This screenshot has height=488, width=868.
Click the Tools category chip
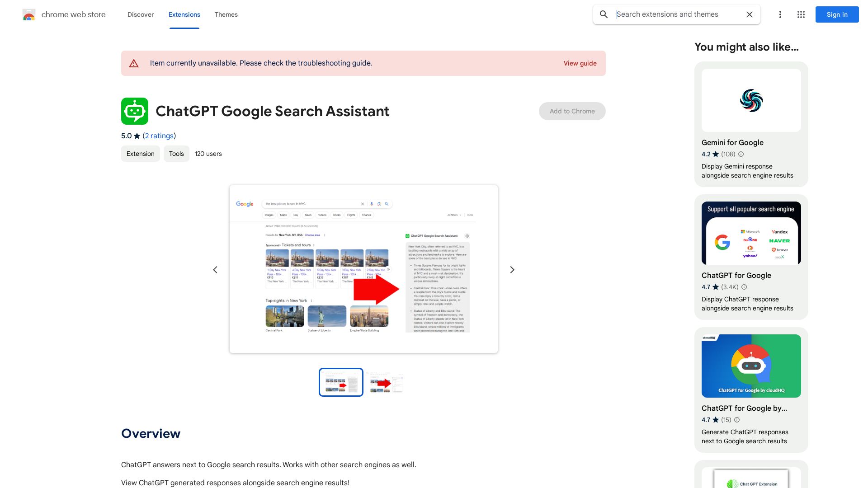176,154
